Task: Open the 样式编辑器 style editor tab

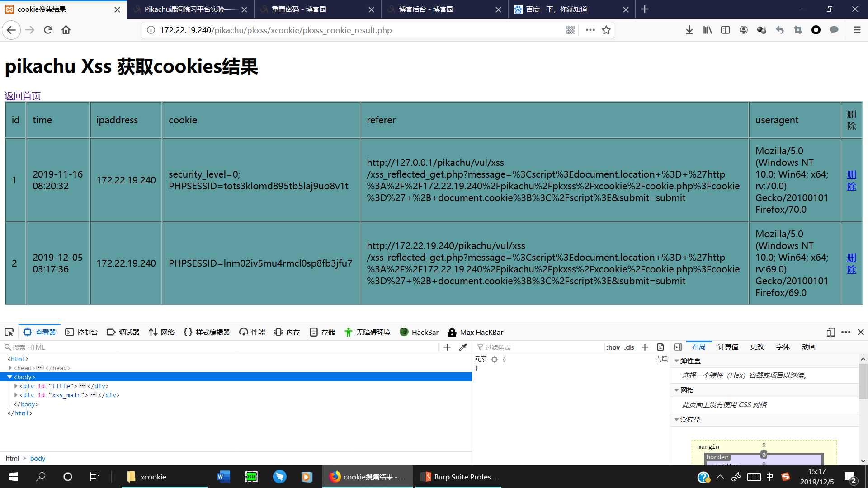Action: [207, 333]
